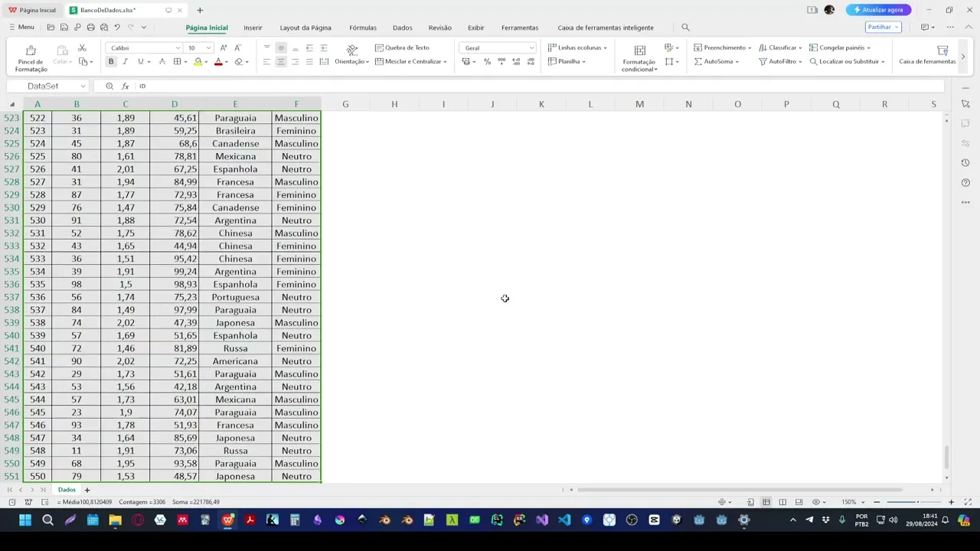Open the Inserir ribbon tab
The image size is (980, 551).
[253, 28]
